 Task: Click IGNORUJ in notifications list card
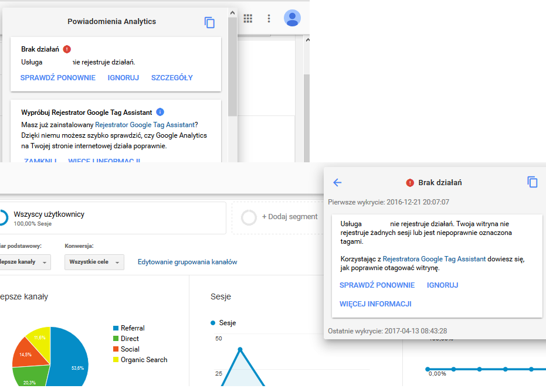(123, 78)
